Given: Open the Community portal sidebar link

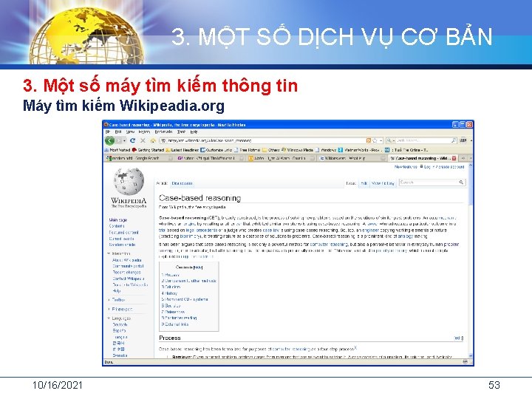Looking at the screenshot, I should click(x=128, y=266).
